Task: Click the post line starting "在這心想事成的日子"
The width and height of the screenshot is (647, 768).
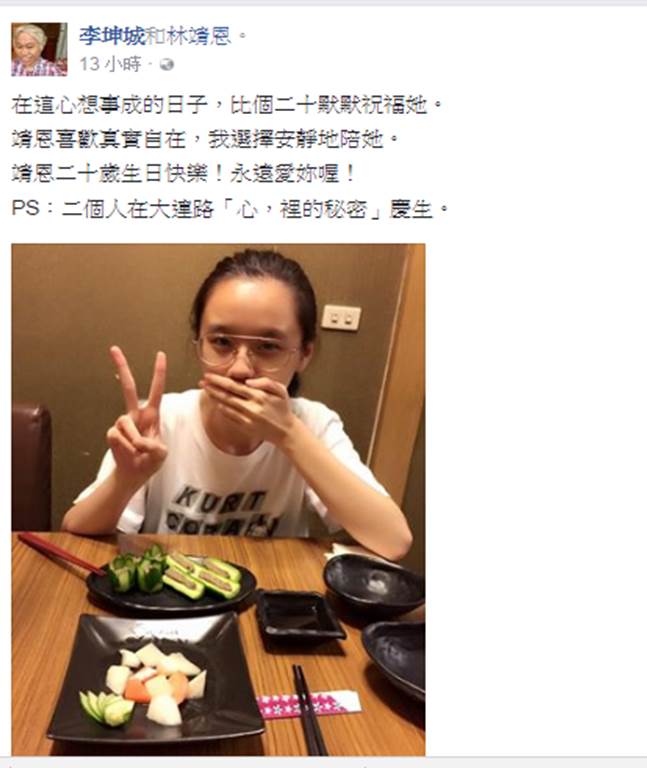Action: 227,105
